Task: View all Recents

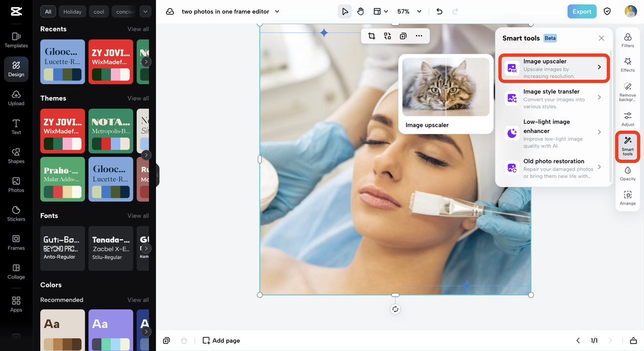Action: pyautogui.click(x=138, y=29)
